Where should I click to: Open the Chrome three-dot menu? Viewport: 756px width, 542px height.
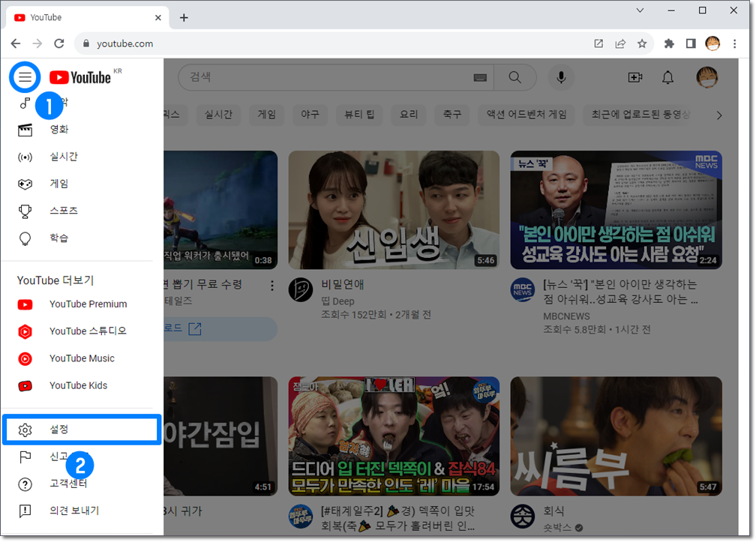[x=735, y=43]
